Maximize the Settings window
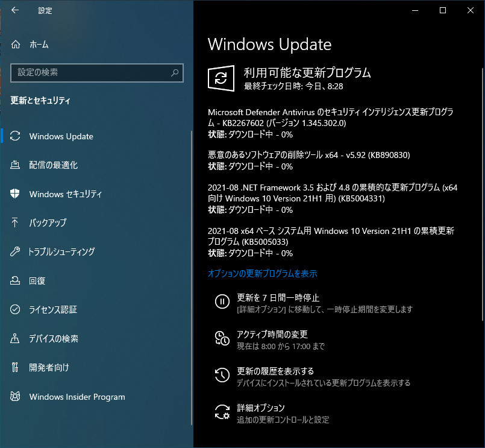 [x=443, y=10]
